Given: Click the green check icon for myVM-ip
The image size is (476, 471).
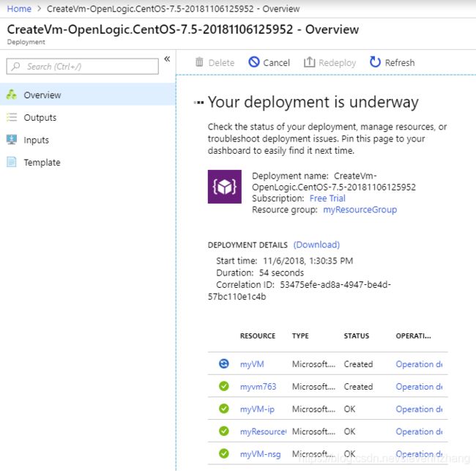Looking at the screenshot, I should (224, 409).
